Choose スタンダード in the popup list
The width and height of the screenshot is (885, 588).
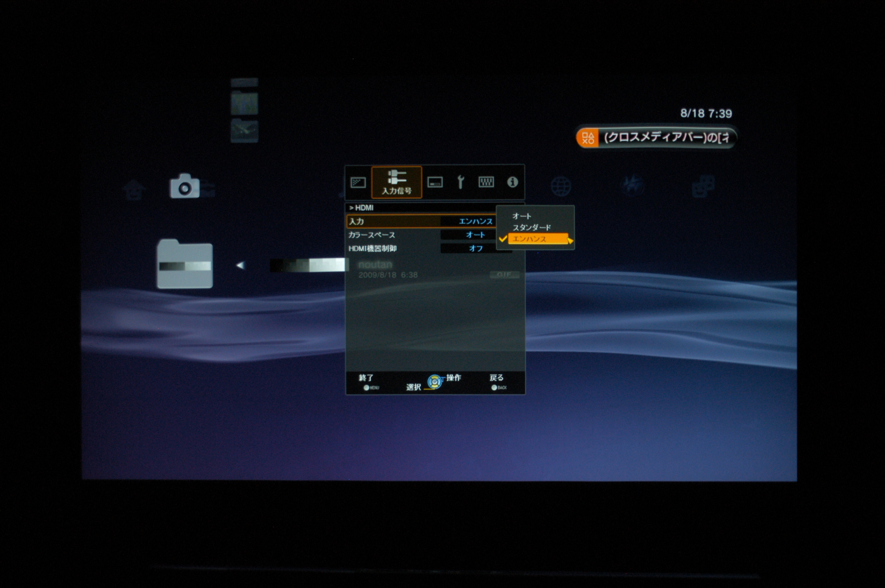click(531, 228)
